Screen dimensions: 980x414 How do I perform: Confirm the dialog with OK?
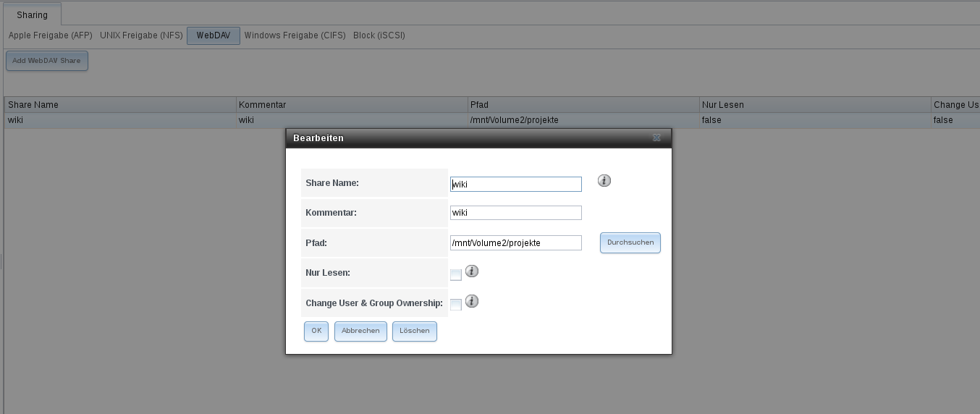coord(316,331)
